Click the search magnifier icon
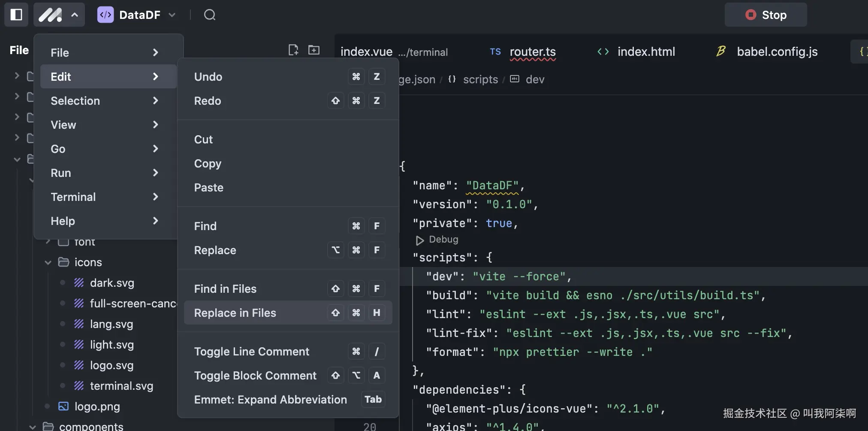 pyautogui.click(x=210, y=15)
